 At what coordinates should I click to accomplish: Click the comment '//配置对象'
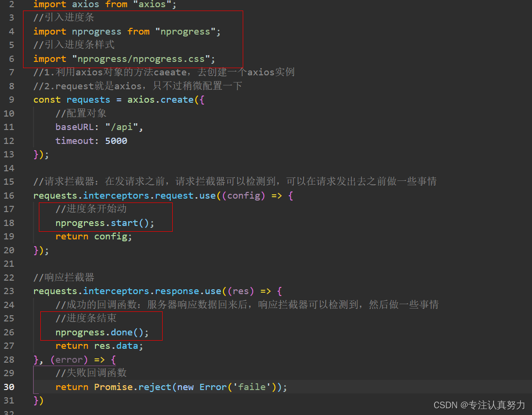(x=81, y=113)
